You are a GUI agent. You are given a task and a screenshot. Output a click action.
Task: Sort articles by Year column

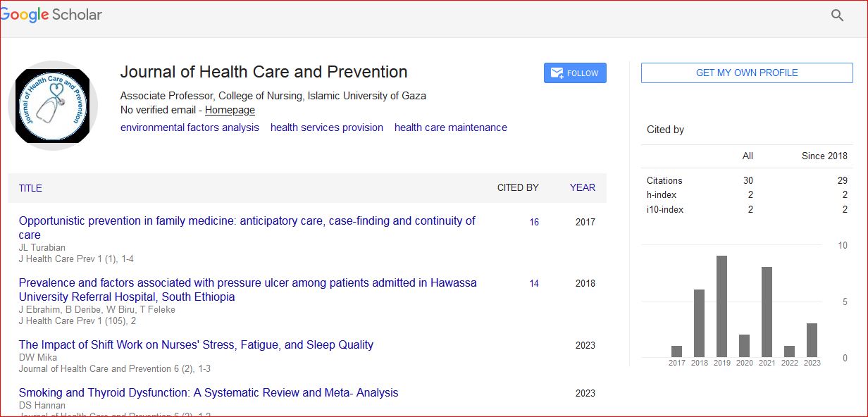tap(583, 187)
